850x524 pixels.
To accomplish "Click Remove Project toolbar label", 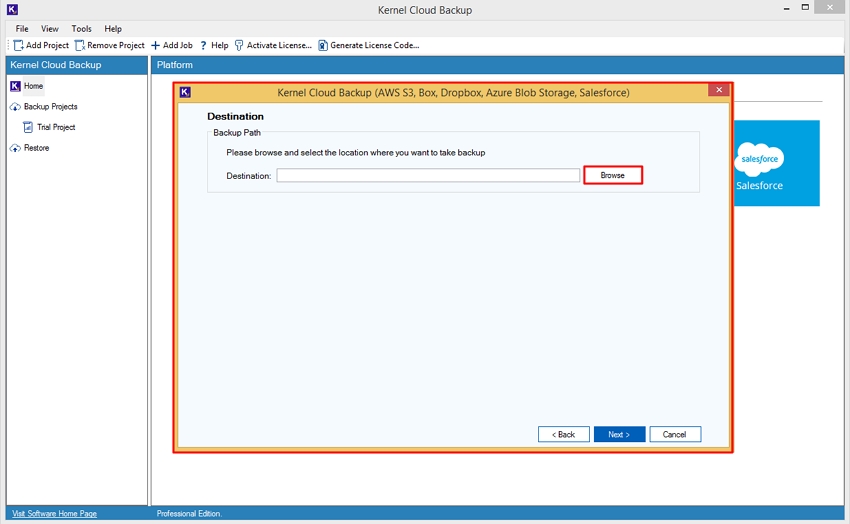I will (115, 46).
